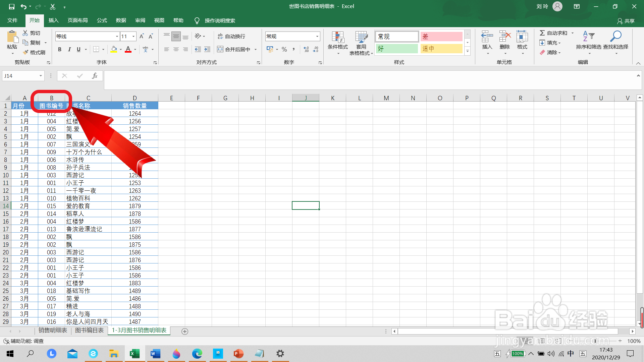Click the text orientation icon
The width and height of the screenshot is (644, 362).
[x=198, y=36]
